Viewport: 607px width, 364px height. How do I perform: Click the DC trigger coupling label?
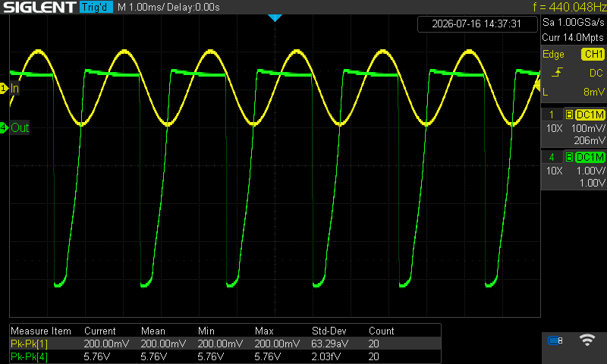click(x=596, y=73)
